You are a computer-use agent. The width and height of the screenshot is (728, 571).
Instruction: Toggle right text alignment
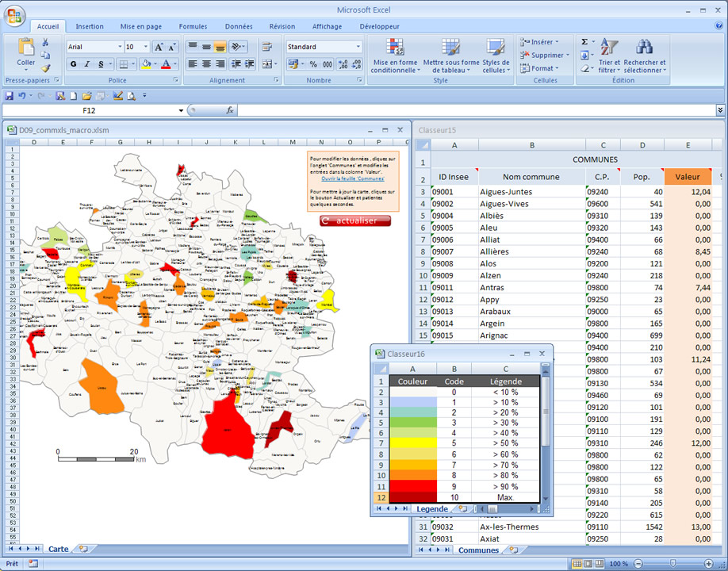click(x=220, y=64)
